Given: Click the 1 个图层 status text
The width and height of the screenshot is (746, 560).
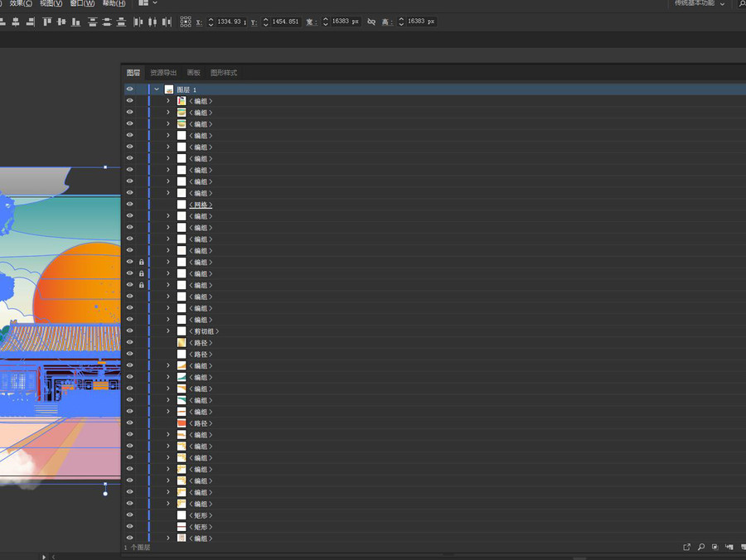Looking at the screenshot, I should coord(137,548).
